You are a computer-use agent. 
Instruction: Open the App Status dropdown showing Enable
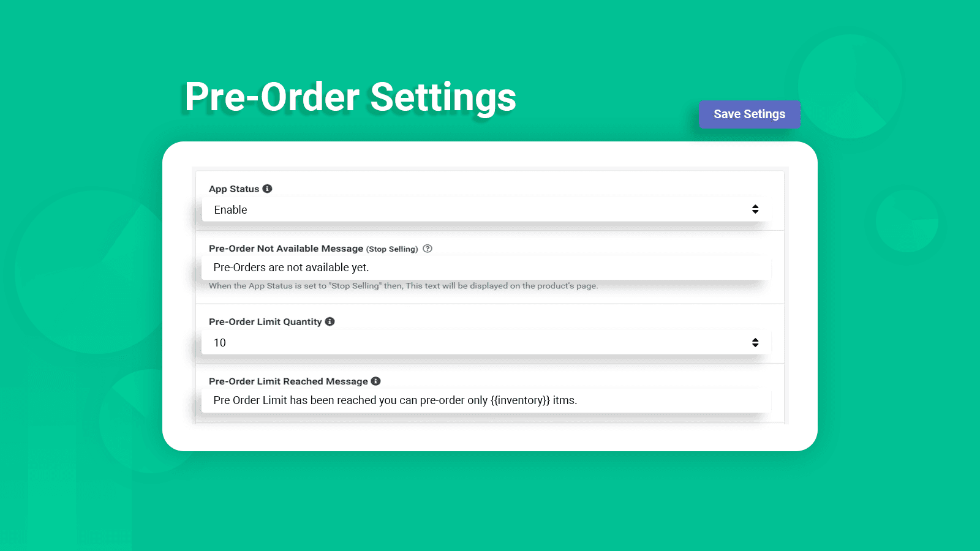click(484, 209)
